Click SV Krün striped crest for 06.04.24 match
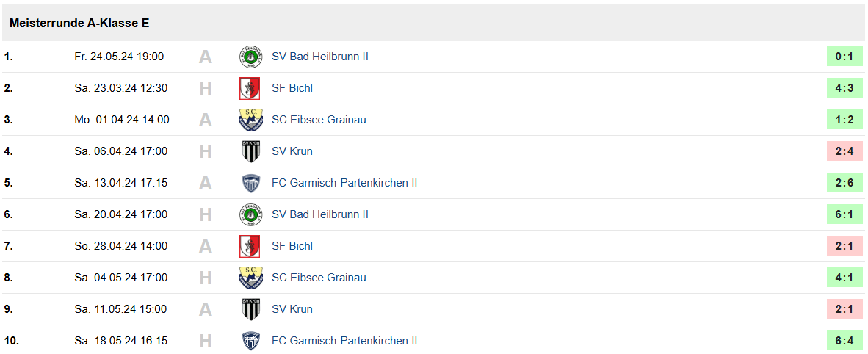 pos(250,151)
